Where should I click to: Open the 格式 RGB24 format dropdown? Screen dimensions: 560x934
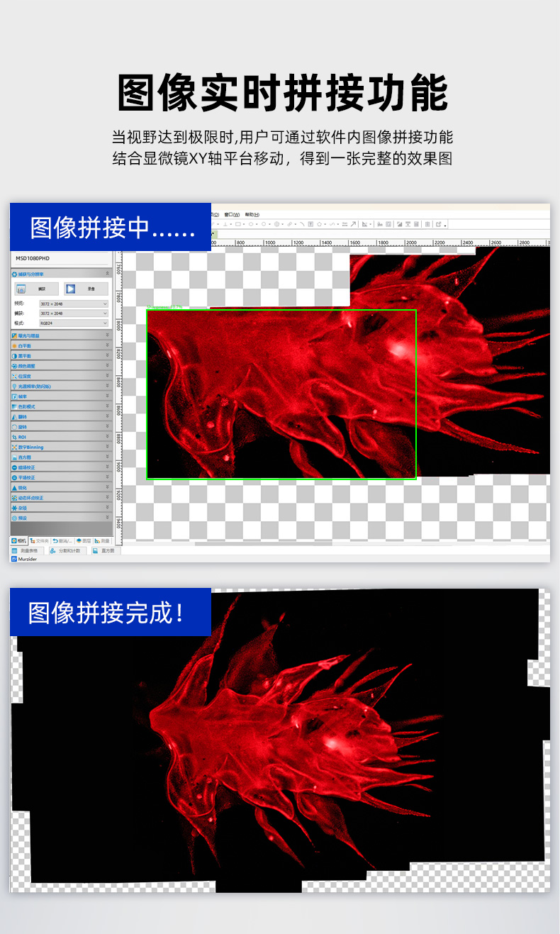pos(73,323)
